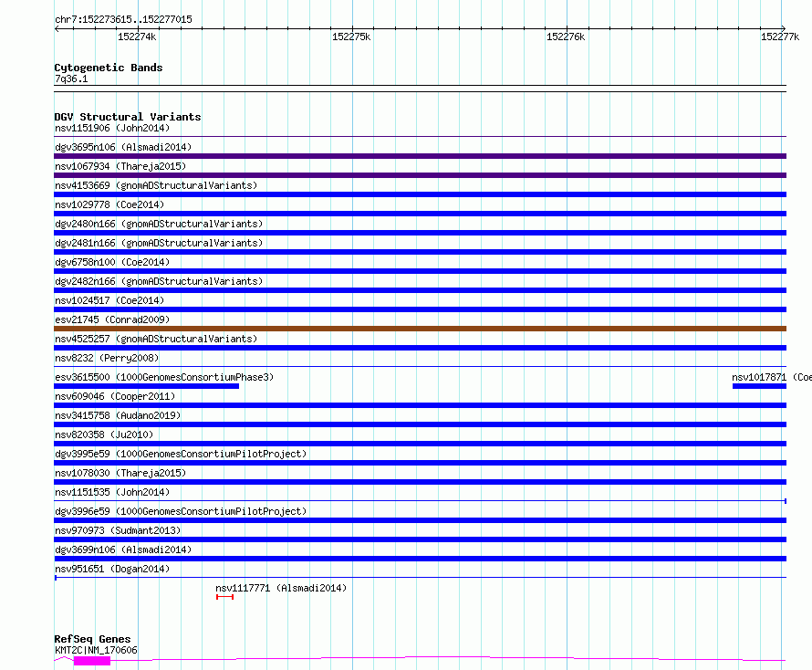The height and width of the screenshot is (670, 812).
Task: Select variant nsv1029778 (Coe2014)
Action: [x=109, y=204]
